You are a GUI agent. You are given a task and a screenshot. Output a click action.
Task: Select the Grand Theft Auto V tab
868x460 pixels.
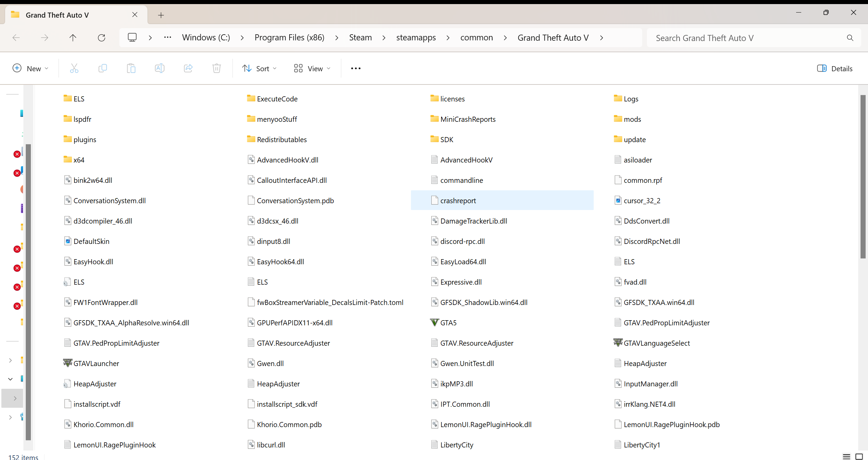point(57,15)
